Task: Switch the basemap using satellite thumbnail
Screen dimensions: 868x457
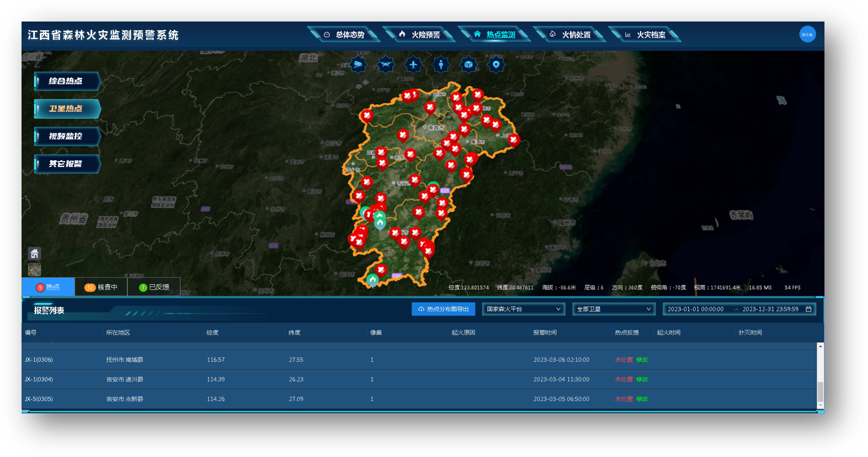Action: click(x=34, y=269)
